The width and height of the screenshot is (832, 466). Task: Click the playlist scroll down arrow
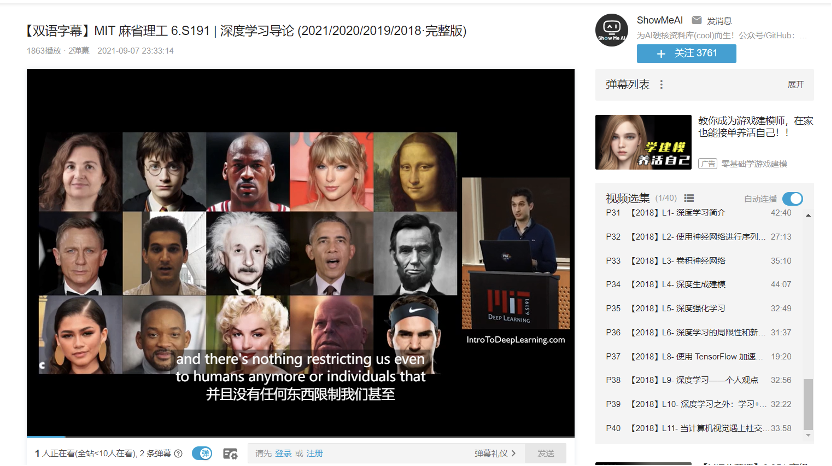click(808, 435)
